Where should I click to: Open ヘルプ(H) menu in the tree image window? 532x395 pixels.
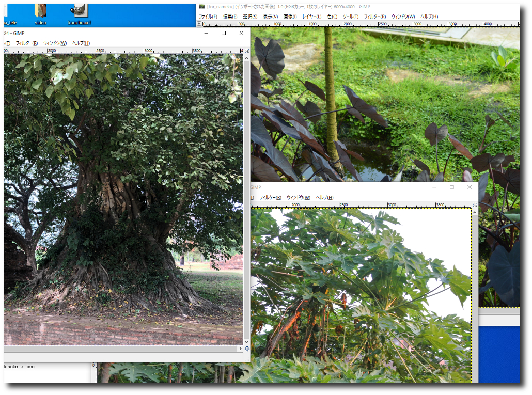point(81,43)
